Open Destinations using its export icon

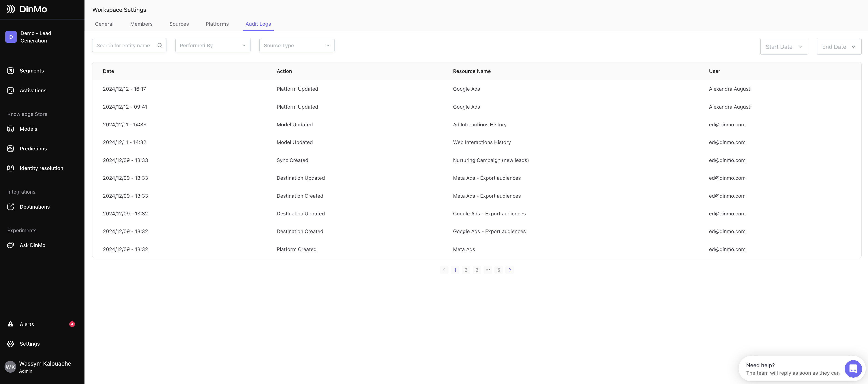click(x=10, y=207)
